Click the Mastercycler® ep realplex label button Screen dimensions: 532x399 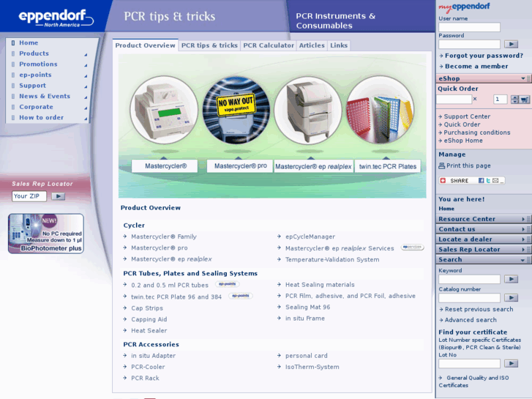[313, 166]
